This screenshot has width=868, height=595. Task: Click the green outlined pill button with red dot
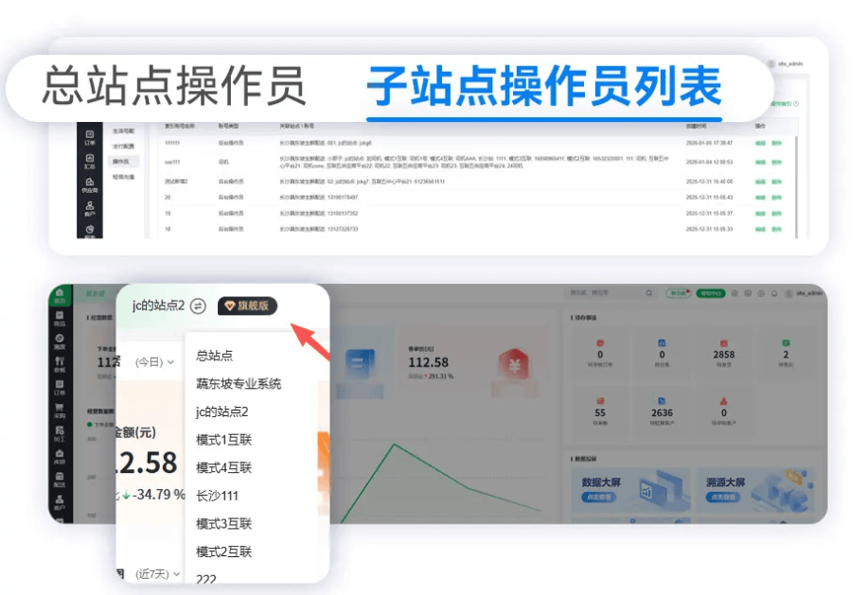click(678, 293)
